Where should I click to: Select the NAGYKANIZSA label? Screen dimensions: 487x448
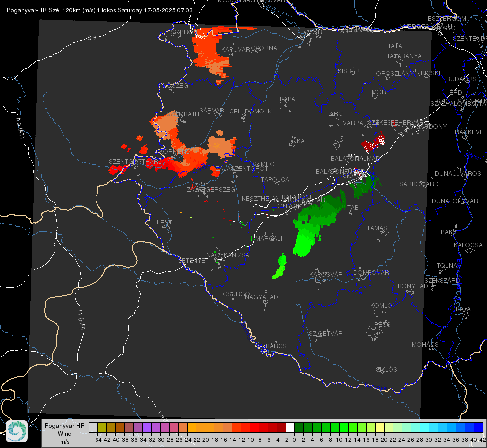(x=228, y=255)
